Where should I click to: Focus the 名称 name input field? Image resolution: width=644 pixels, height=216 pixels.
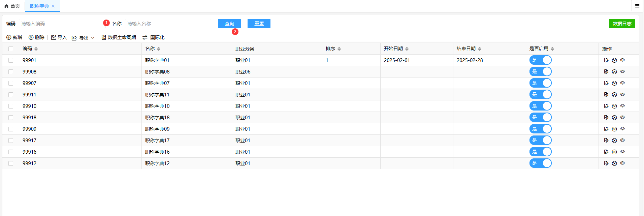[x=168, y=24]
